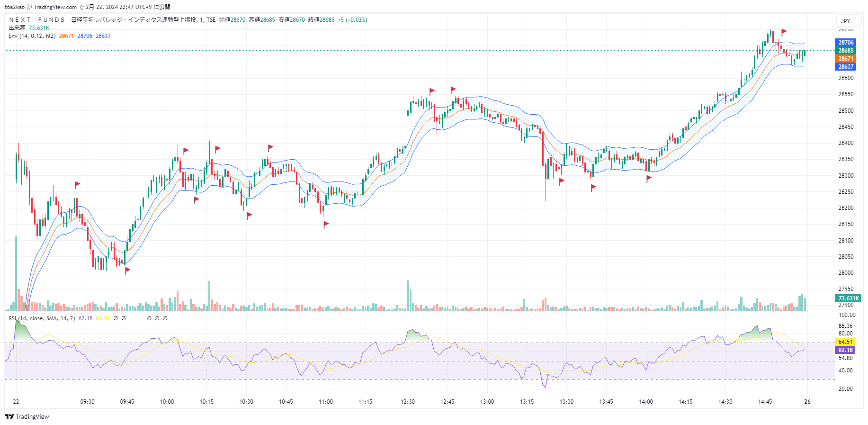Screen dimensions: 868x425
Task: Open the Env (14, 0.12, hl2) indicator legend
Action: tap(32, 36)
